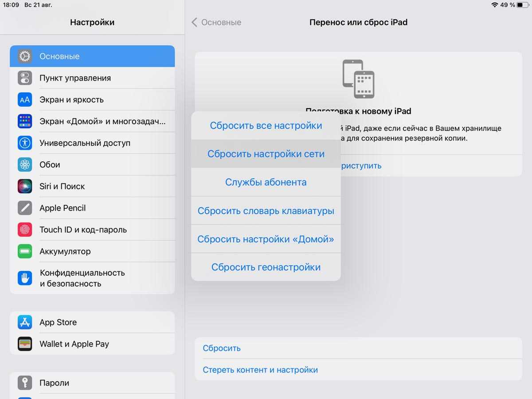Choose Сбросить геонастройки
The image size is (532, 399).
coord(266,267)
